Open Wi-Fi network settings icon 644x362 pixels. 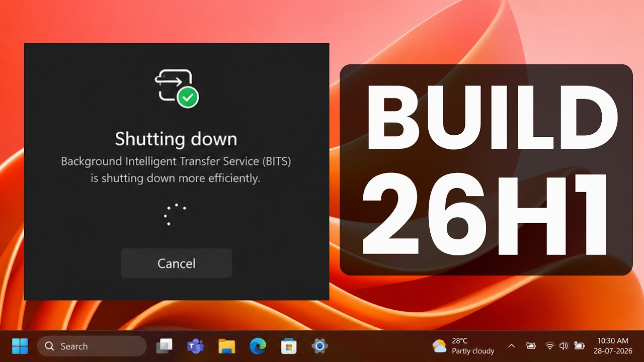550,346
